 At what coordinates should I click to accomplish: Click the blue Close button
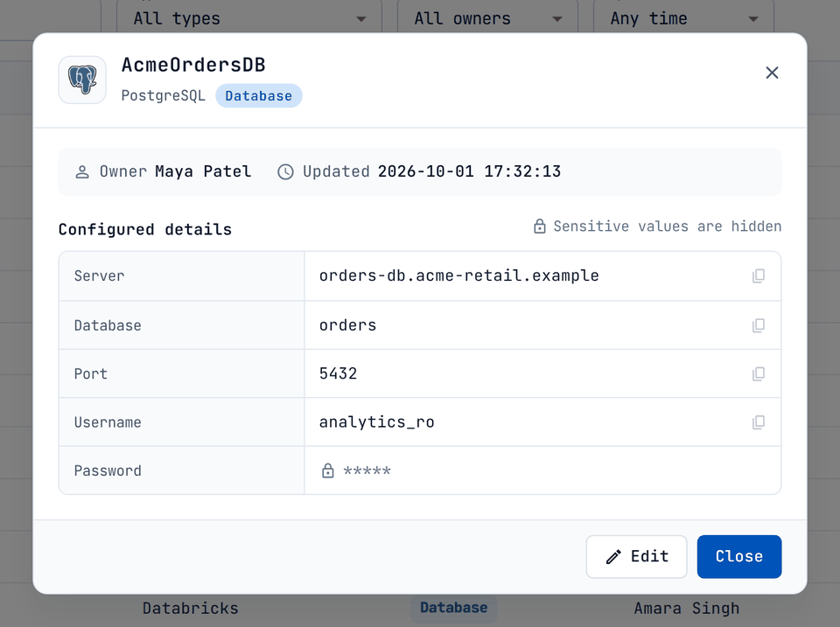738,556
